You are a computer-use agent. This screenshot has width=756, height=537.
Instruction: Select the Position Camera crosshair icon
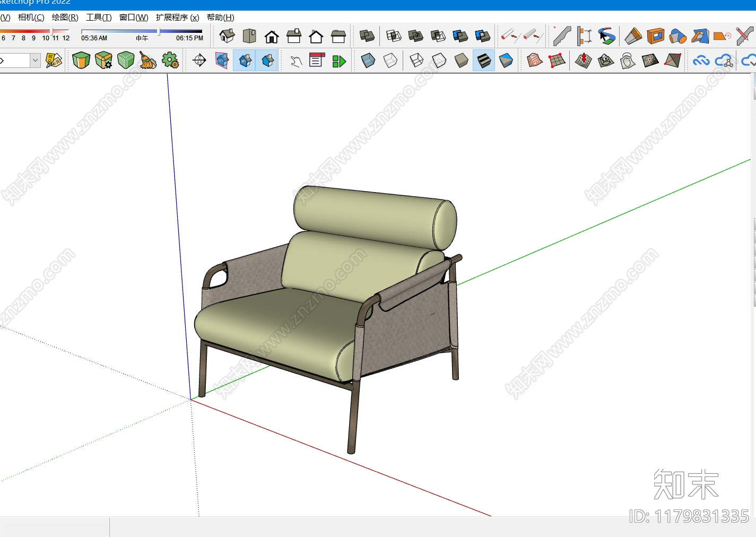(x=199, y=60)
